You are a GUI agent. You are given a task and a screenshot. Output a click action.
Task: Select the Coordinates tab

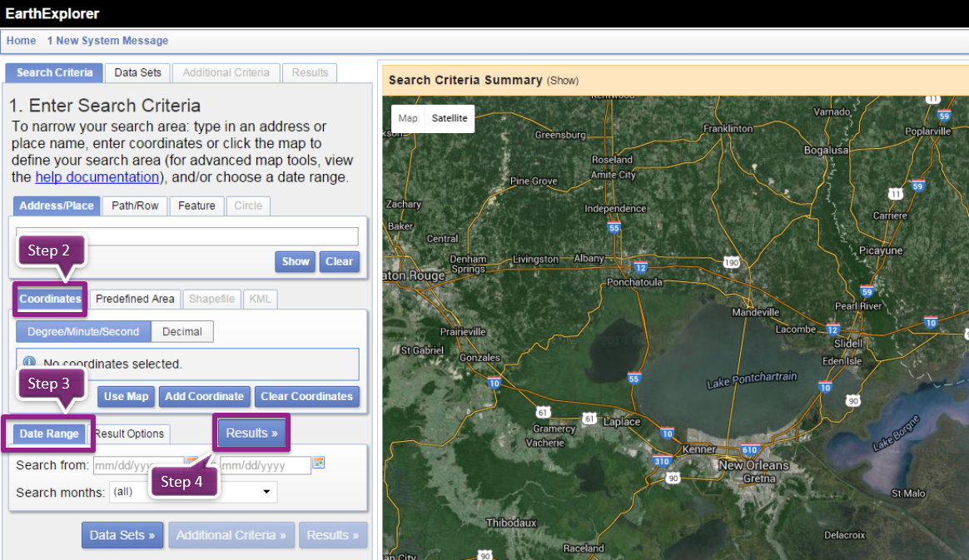tap(50, 299)
